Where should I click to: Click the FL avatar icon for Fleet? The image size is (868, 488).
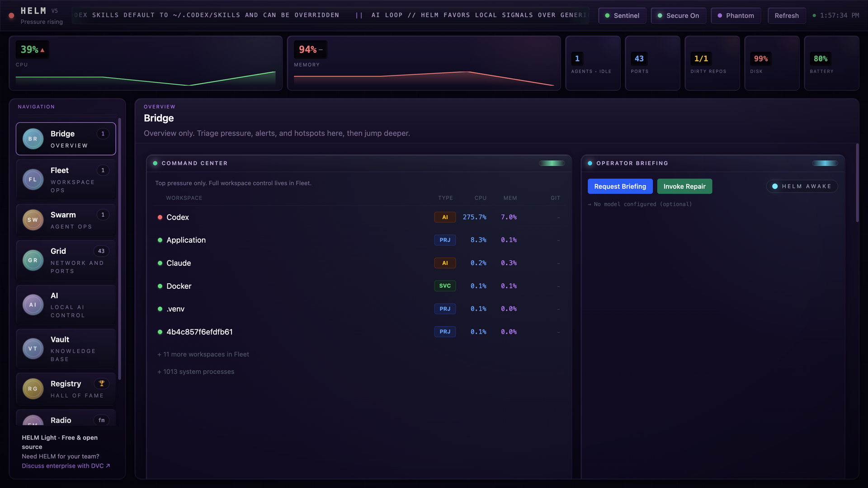pos(33,179)
